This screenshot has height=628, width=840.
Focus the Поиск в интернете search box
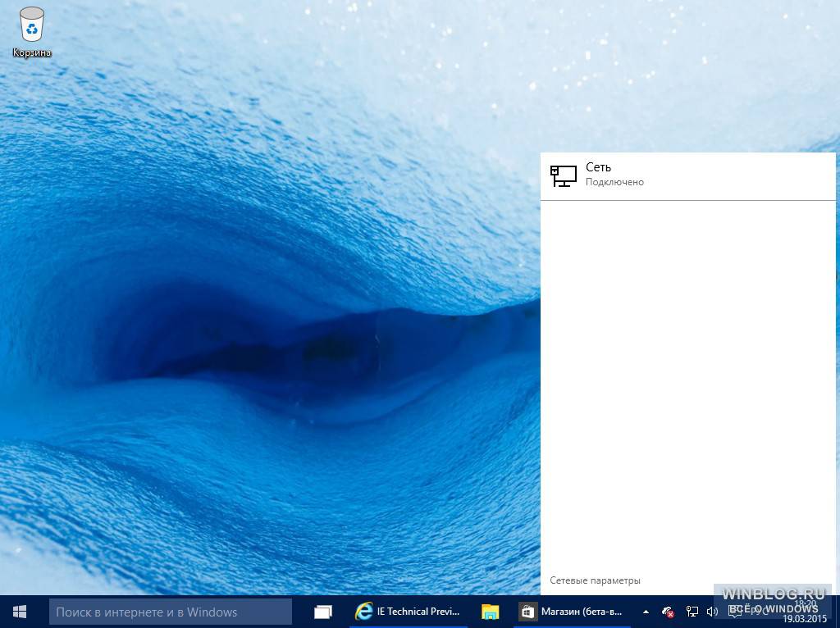(171, 612)
